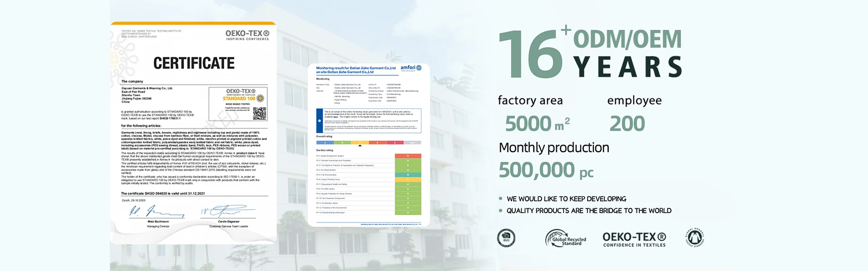This screenshot has width=868, height=271.
Task: Click the '5000 m²' value
Action: [537, 124]
